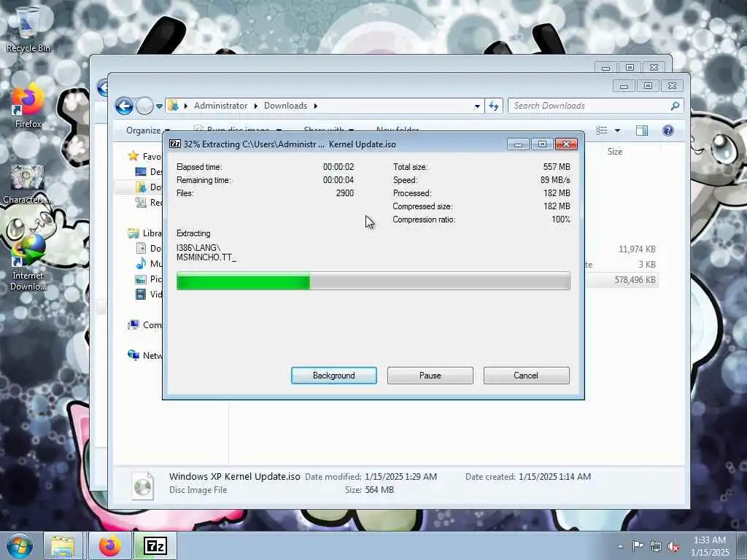The image size is (747, 560).
Task: Open Recycle Bin desktop icon
Action: click(x=28, y=29)
